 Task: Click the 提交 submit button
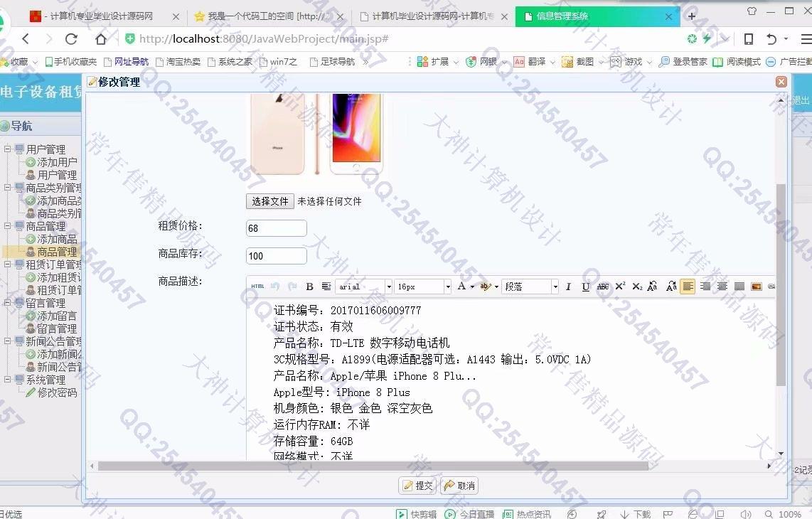click(x=418, y=486)
